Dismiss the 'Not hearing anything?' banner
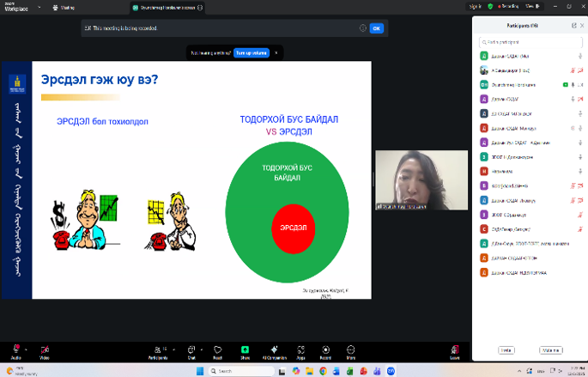The image size is (588, 377). (x=276, y=52)
